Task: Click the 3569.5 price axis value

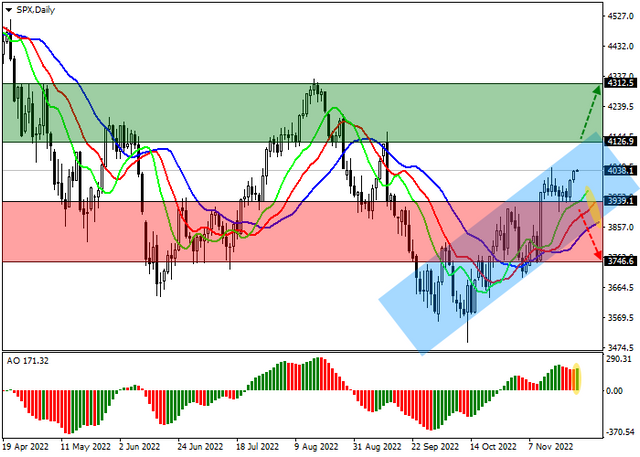Action: tap(620, 318)
